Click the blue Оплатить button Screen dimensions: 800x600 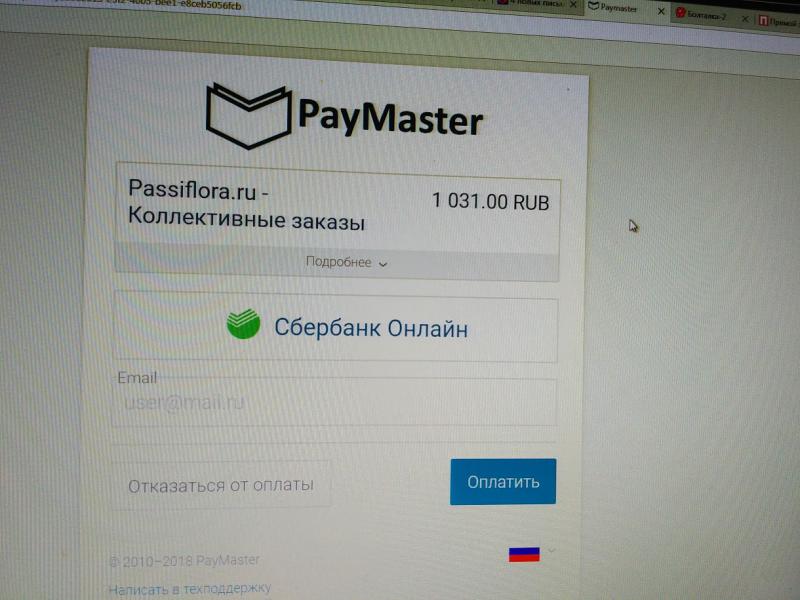pyautogui.click(x=503, y=482)
